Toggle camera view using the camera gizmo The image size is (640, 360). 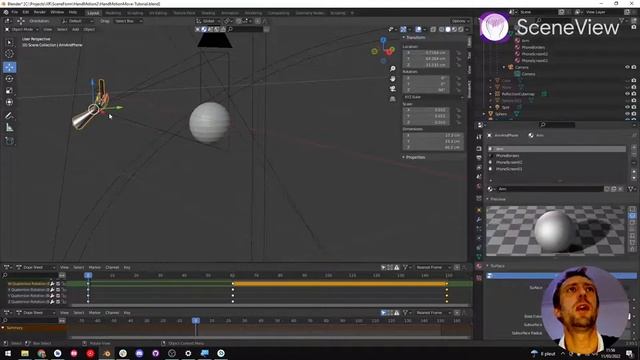(x=393, y=89)
